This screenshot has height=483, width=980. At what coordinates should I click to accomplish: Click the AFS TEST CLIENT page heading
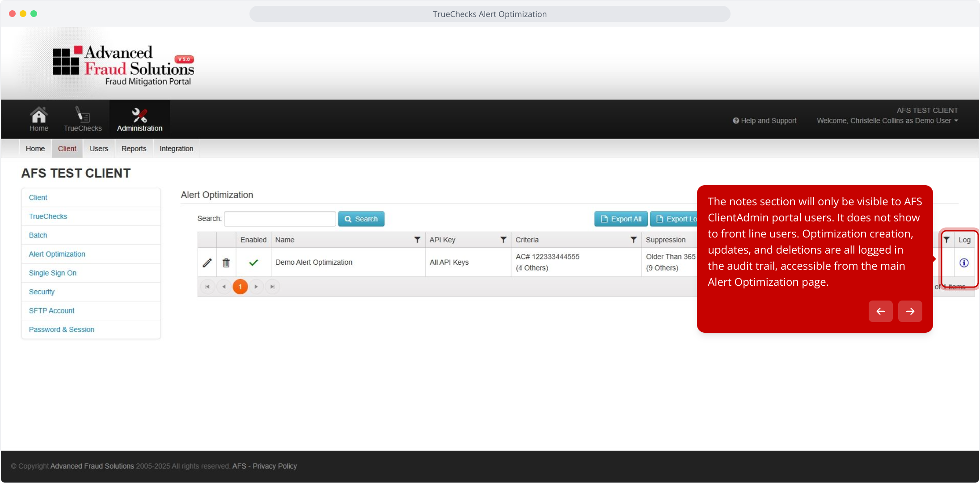pyautogui.click(x=76, y=173)
